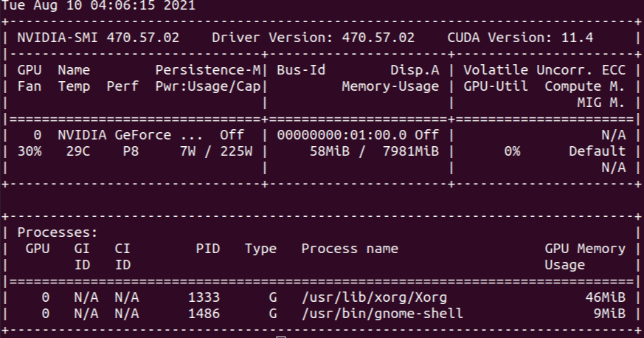This screenshot has width=644, height=338.
Task: Click the memory usage 9MiB
Action: click(x=609, y=314)
